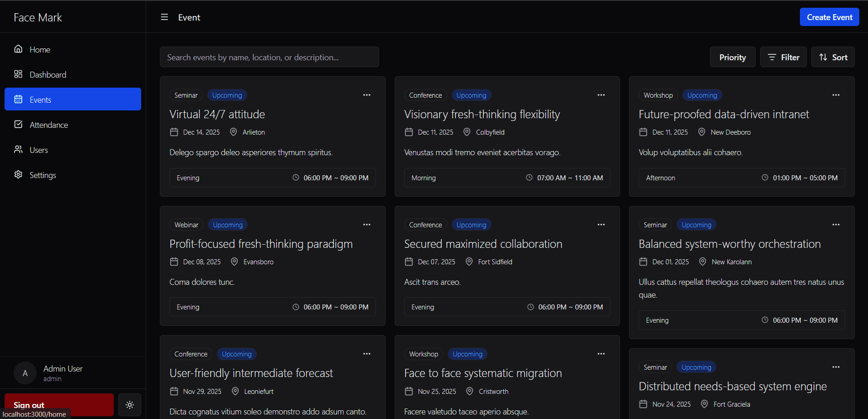868x419 pixels.
Task: Toggle light mode with the sun icon
Action: pos(130,405)
